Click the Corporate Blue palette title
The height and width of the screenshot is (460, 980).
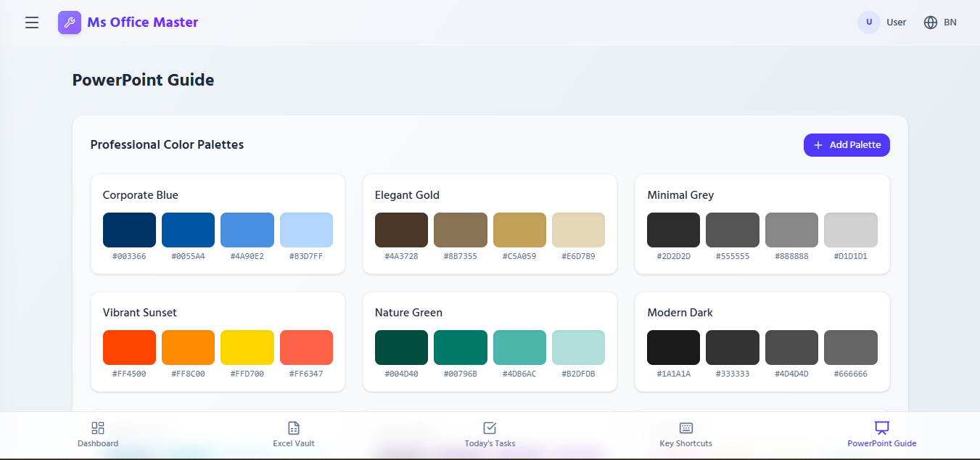click(x=140, y=195)
